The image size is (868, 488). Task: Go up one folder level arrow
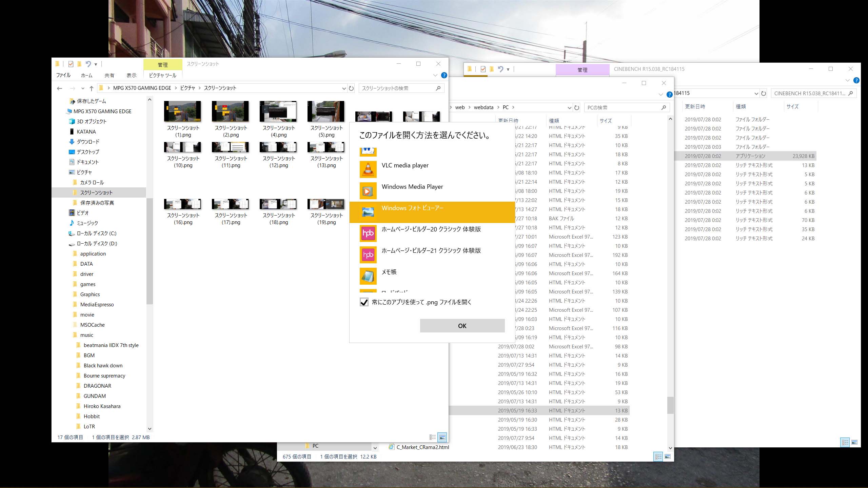pyautogui.click(x=91, y=88)
